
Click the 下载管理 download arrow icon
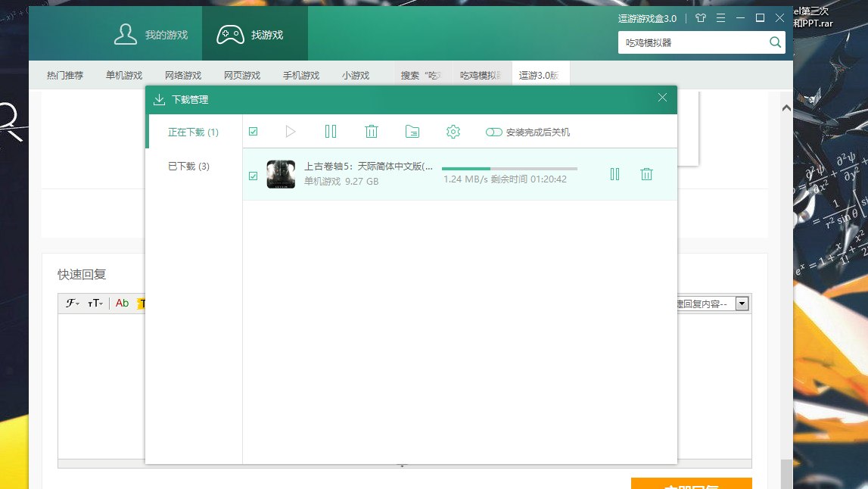click(x=160, y=99)
